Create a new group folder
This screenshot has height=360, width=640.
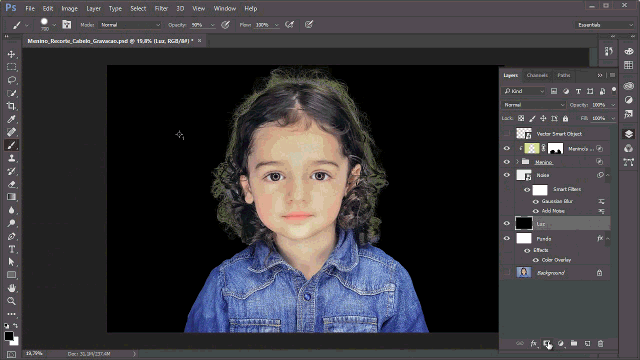click(574, 344)
